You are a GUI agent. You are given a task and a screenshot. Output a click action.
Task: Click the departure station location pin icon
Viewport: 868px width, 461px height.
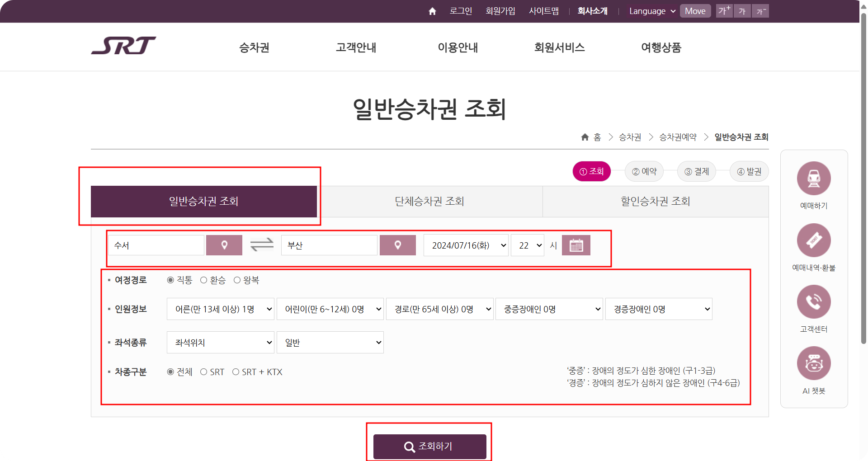[x=224, y=245]
